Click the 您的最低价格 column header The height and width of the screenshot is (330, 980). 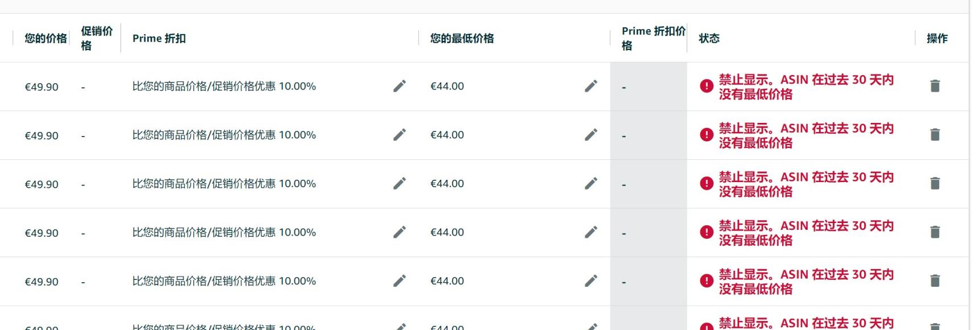[462, 38]
